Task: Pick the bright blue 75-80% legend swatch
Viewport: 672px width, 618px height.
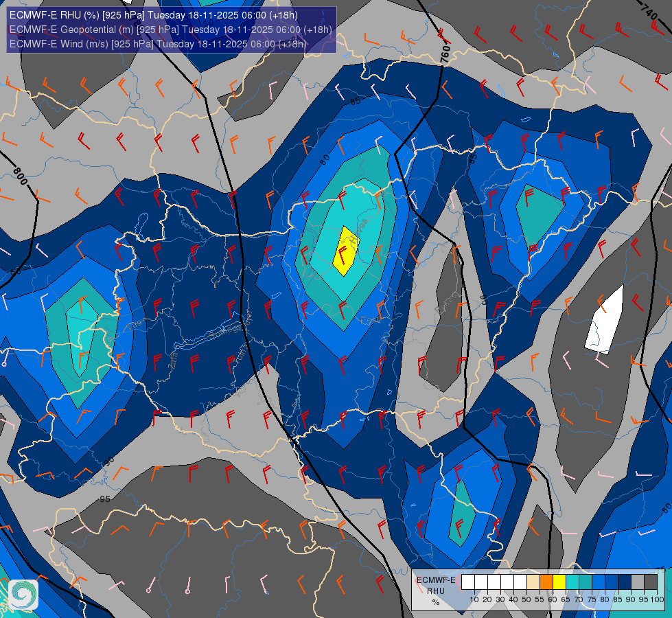Action: click(x=599, y=582)
